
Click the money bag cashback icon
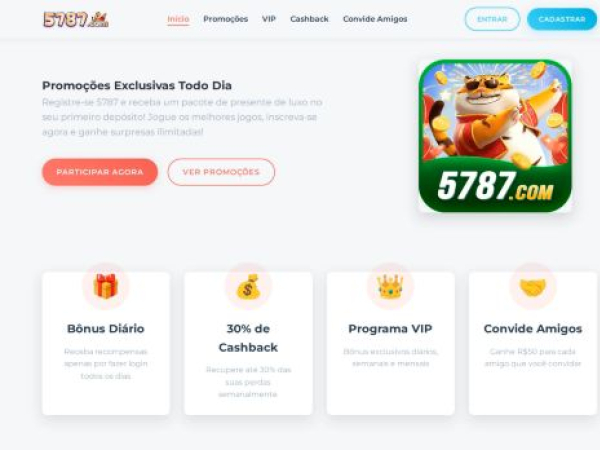click(248, 286)
